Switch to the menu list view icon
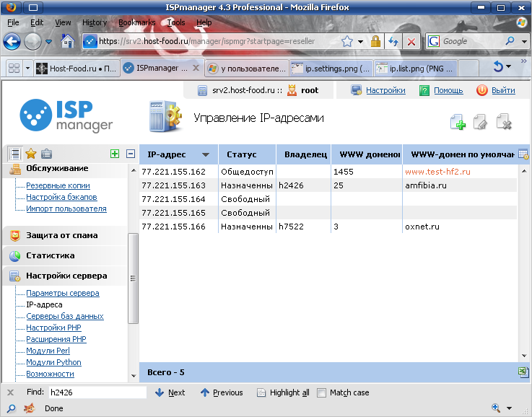Image resolution: width=532 pixels, height=417 pixels. point(15,154)
